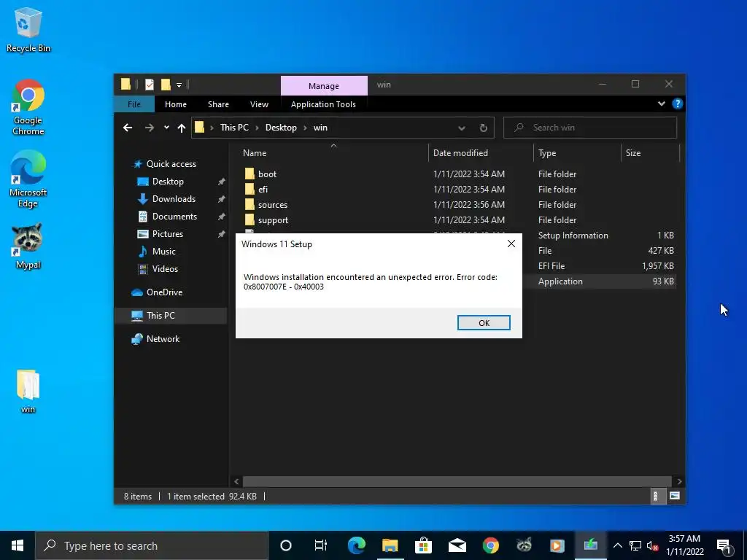Open the Windows Start menu
Image resolution: width=747 pixels, height=560 pixels.
point(18,545)
